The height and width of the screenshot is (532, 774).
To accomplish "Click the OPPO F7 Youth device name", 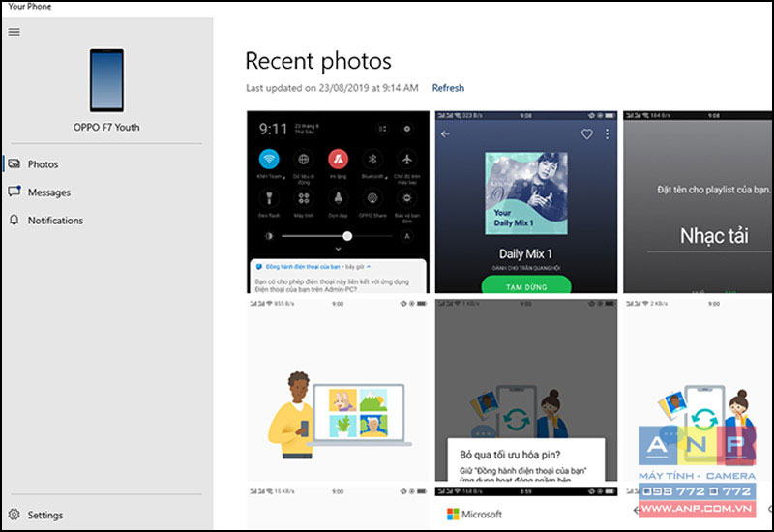I will [106, 128].
